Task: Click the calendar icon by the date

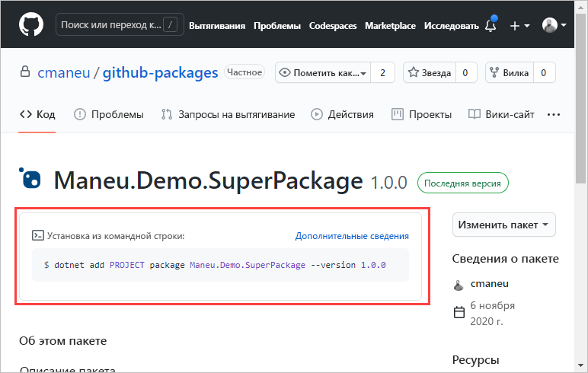Action: click(x=459, y=312)
